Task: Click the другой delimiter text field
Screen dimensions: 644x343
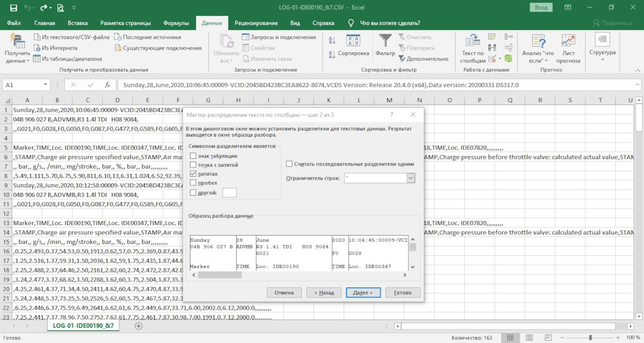Action: 229,193
